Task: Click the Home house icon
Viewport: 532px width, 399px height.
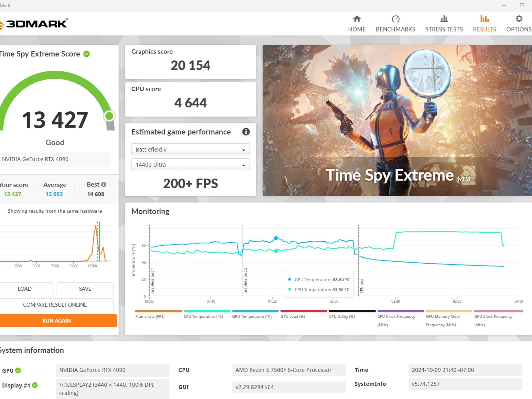Action: coord(357,19)
